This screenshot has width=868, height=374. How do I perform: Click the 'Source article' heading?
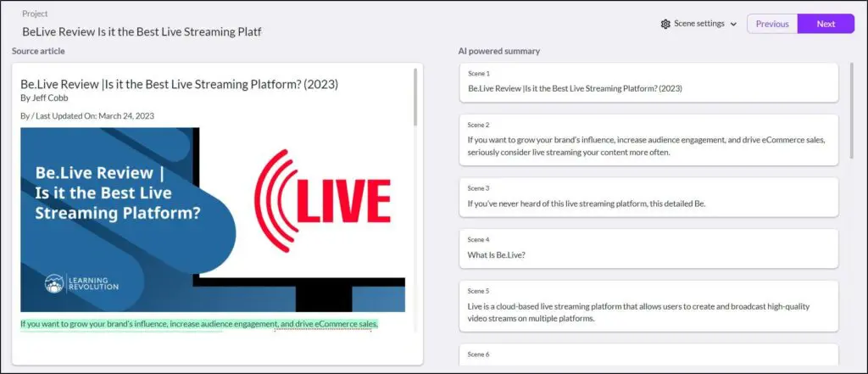click(38, 51)
